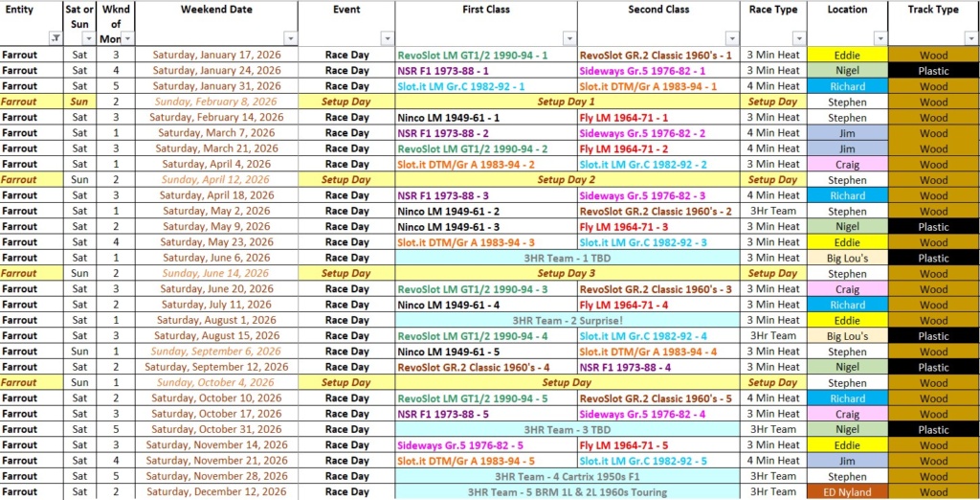Click the Sunday, February 8, 2026 cell

pyautogui.click(x=215, y=102)
